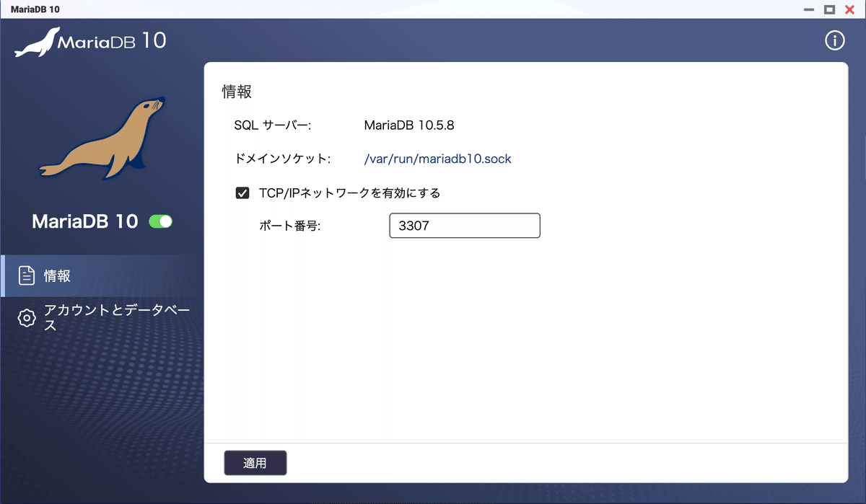Viewport: 866px width, 504px height.
Task: Uncheck TCP/IPネットワークを有効にする checkbox
Action: 242,193
